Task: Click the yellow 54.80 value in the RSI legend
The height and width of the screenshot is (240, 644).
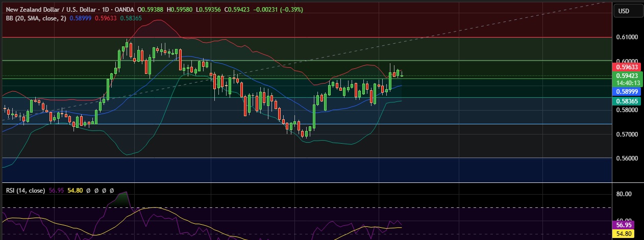Action: pyautogui.click(x=75, y=191)
